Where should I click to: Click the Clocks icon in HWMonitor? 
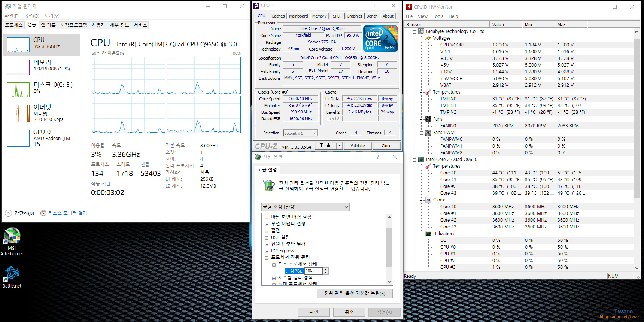[428, 200]
